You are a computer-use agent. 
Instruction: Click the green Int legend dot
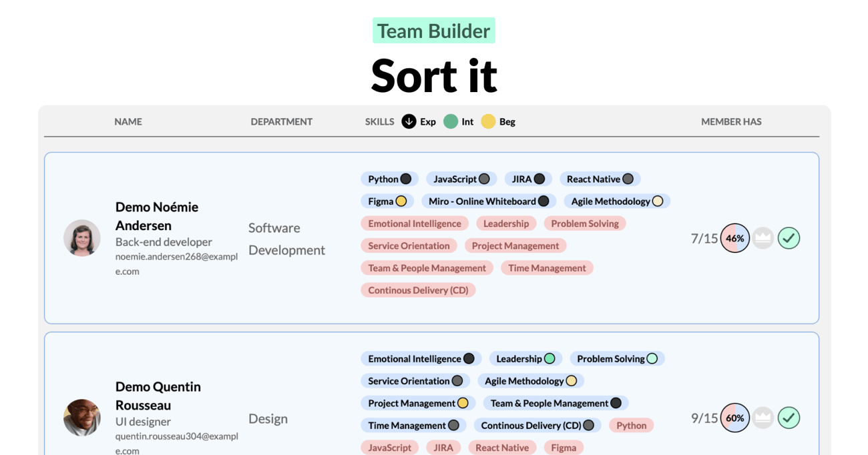[x=451, y=121]
